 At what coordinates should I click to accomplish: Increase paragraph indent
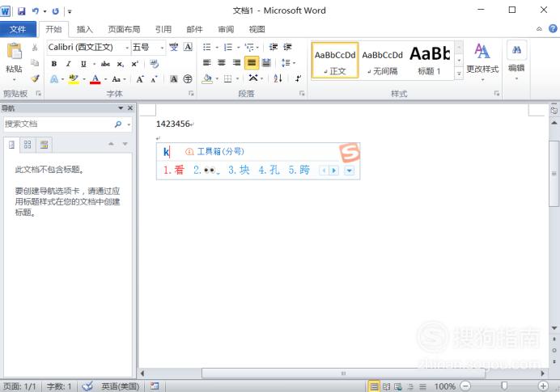pyautogui.click(x=287, y=47)
